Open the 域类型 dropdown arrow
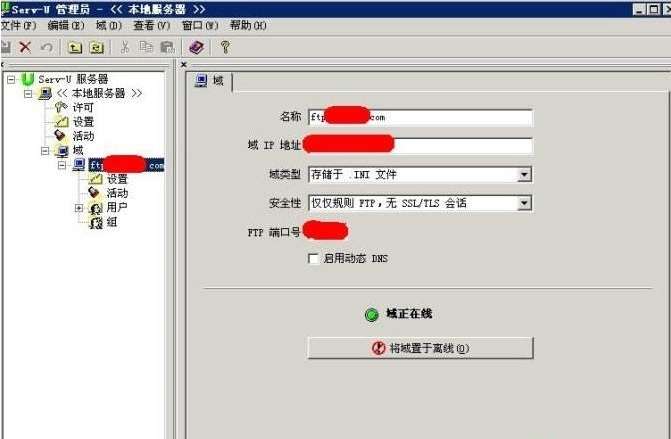Image resolution: width=671 pixels, height=439 pixels. pyautogui.click(x=524, y=175)
